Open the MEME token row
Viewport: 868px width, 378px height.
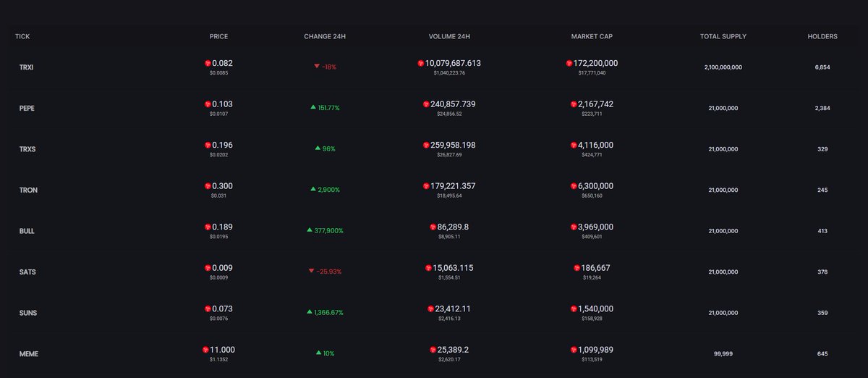[434, 353]
